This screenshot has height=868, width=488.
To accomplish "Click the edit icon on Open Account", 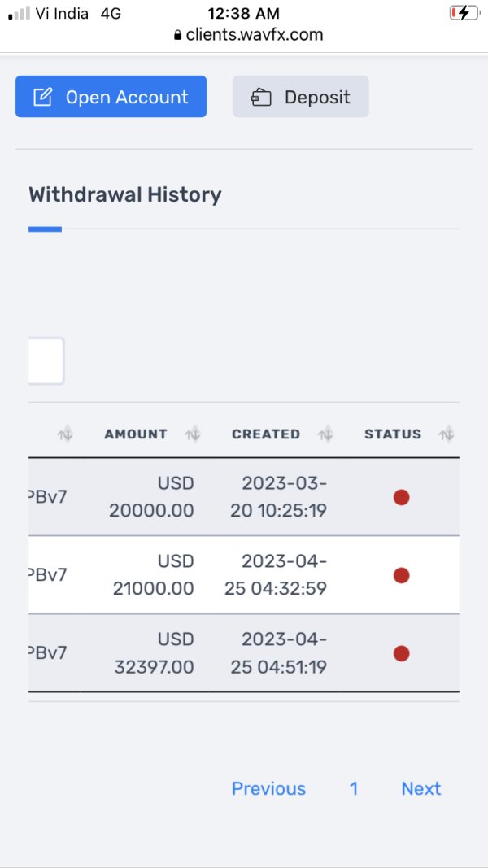I will [x=42, y=98].
